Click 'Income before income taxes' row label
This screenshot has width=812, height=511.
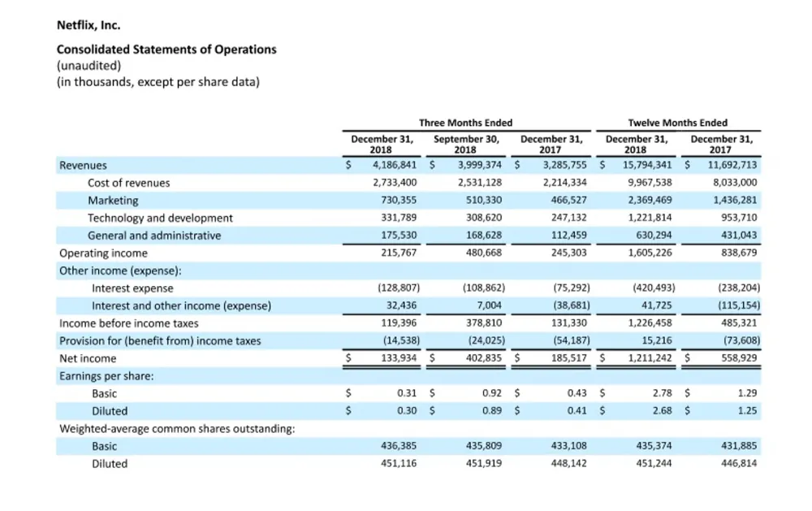(x=128, y=324)
